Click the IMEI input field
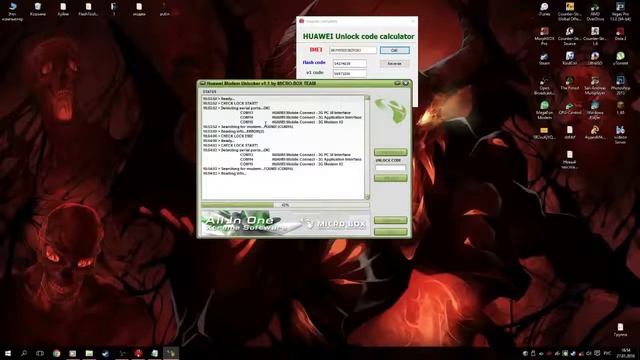 click(353, 50)
